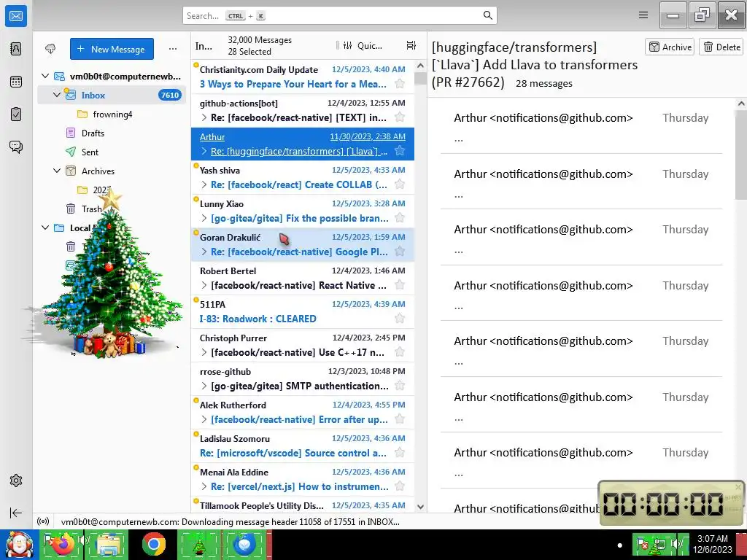Collapse the vm0b0t account tree
This screenshot has width=747, height=560.
45,76
